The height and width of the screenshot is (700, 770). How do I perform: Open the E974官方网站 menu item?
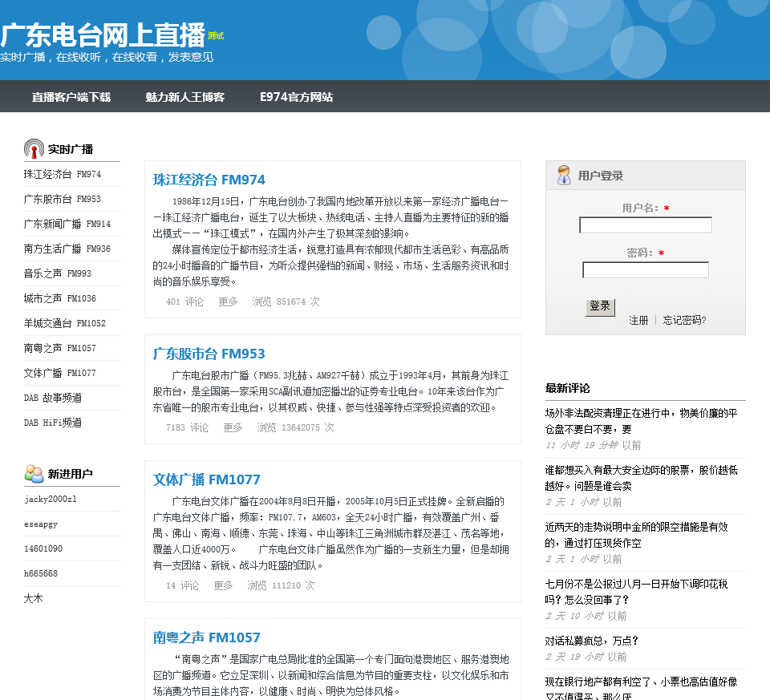296,97
